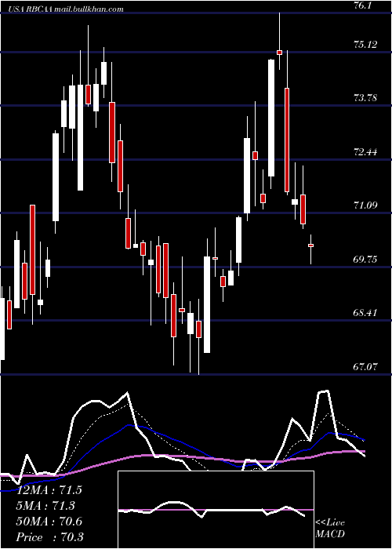Click the 5MA : 71.3 legend entry
The height and width of the screenshot is (549, 392).
point(46,506)
